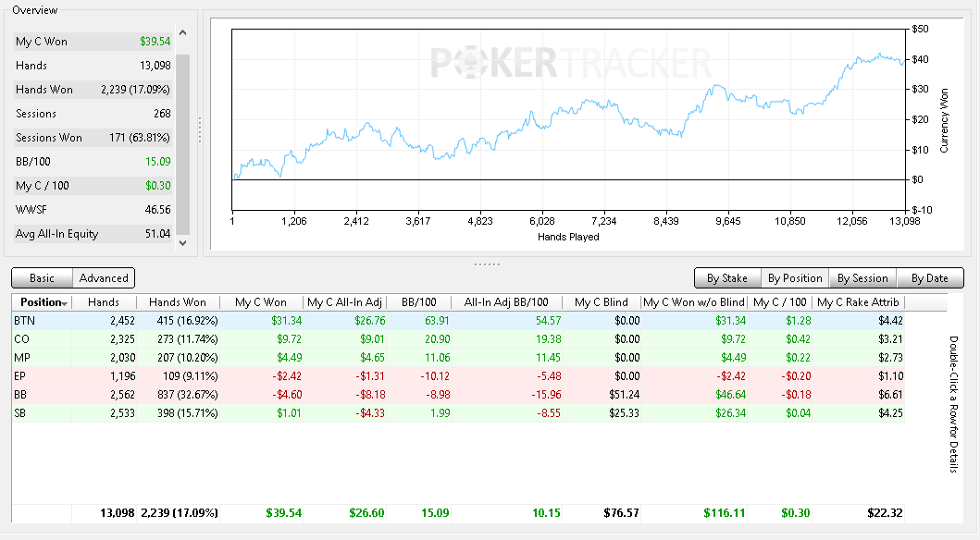This screenshot has height=540, width=980.
Task: Group report By Position
Action: click(795, 277)
